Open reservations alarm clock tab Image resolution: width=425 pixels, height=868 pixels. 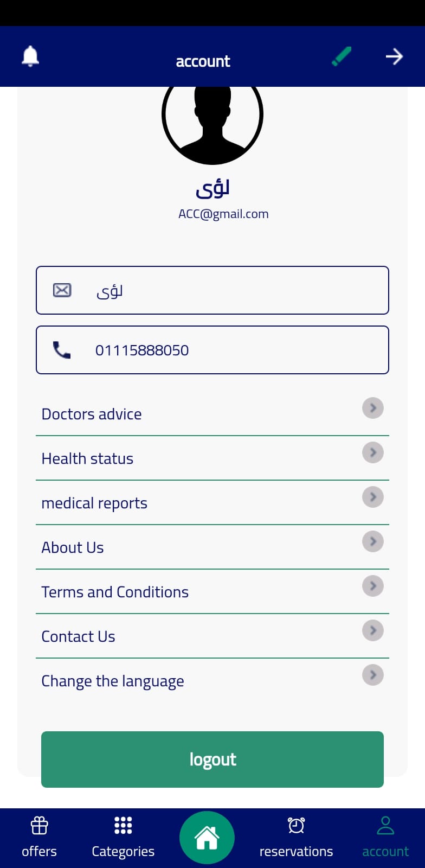[296, 837]
